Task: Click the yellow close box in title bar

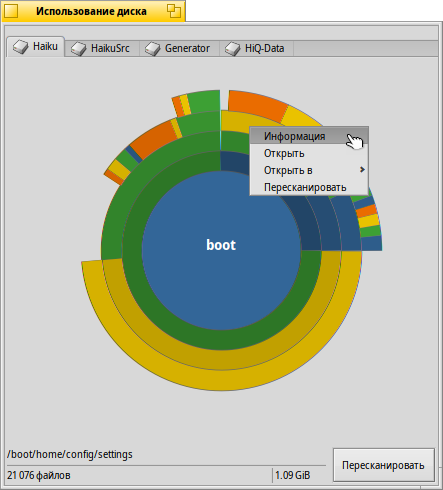Action: click(11, 11)
